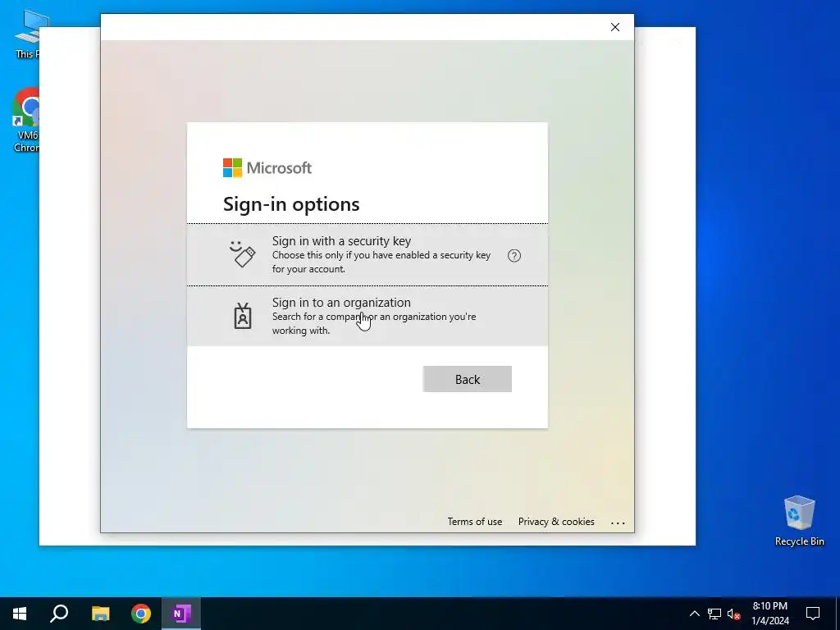Click the Microsoft logo
This screenshot has width=840, height=630.
[267, 167]
